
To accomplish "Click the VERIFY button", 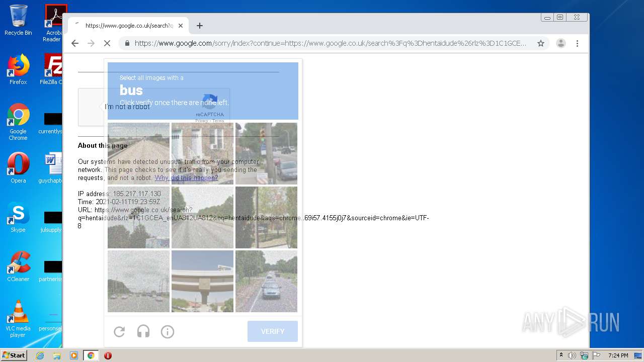I will tap(273, 331).
